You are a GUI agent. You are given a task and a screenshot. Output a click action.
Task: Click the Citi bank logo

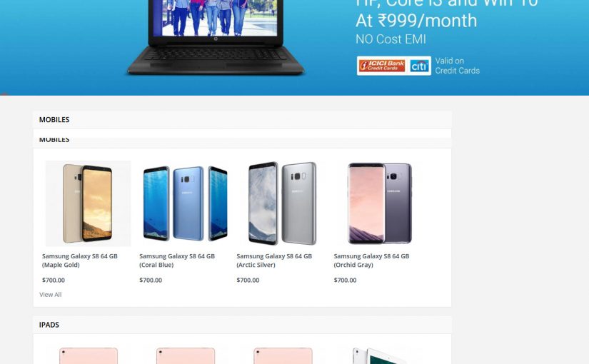pos(419,66)
